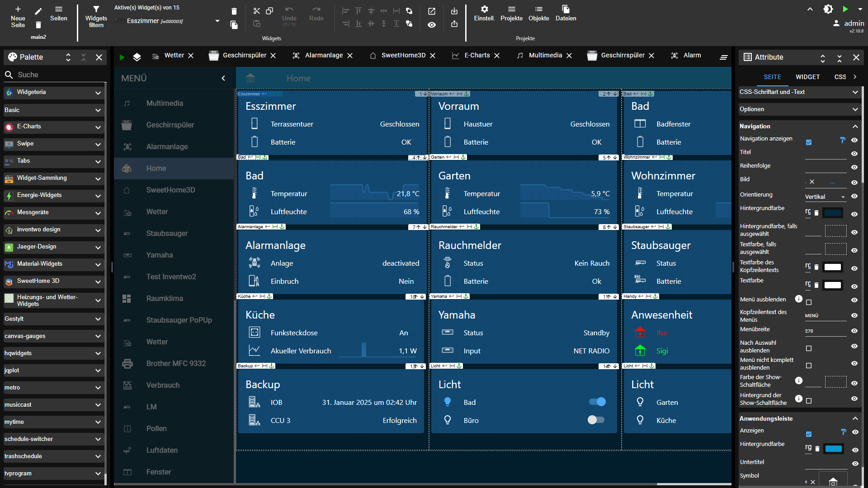868x488 pixels.
Task: Toggle the Navigation anzeigen checkbox
Action: [809, 142]
